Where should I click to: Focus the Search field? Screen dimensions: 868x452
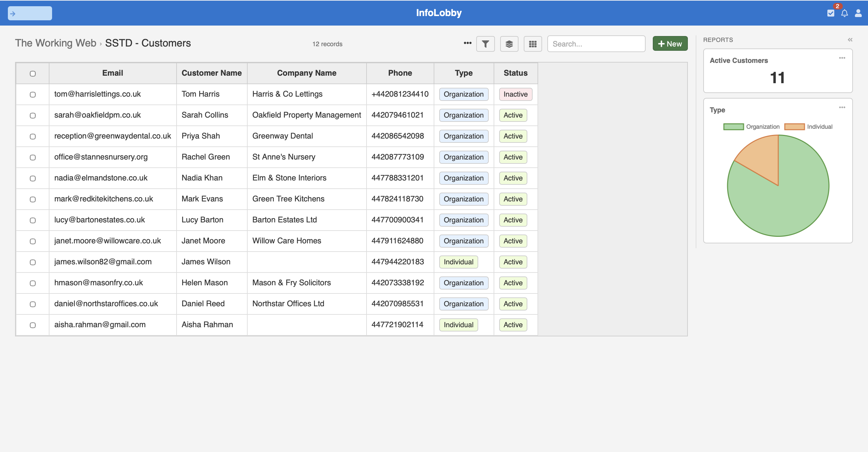coord(596,44)
